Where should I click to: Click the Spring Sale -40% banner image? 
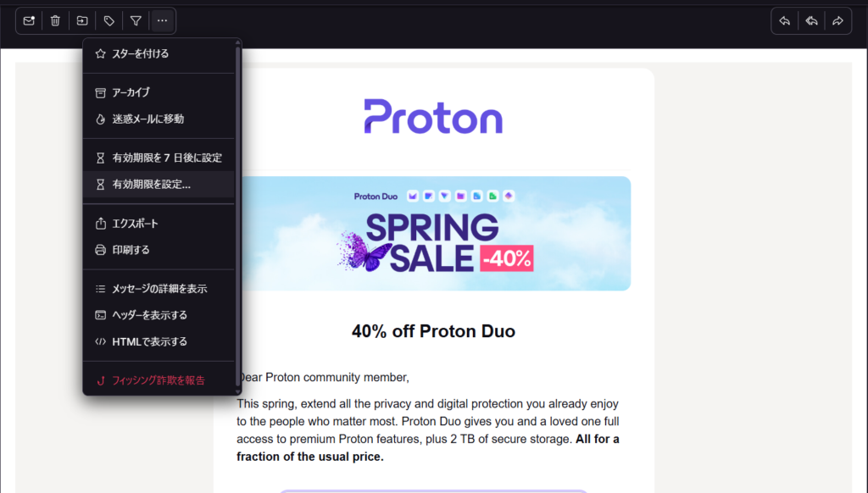(434, 234)
